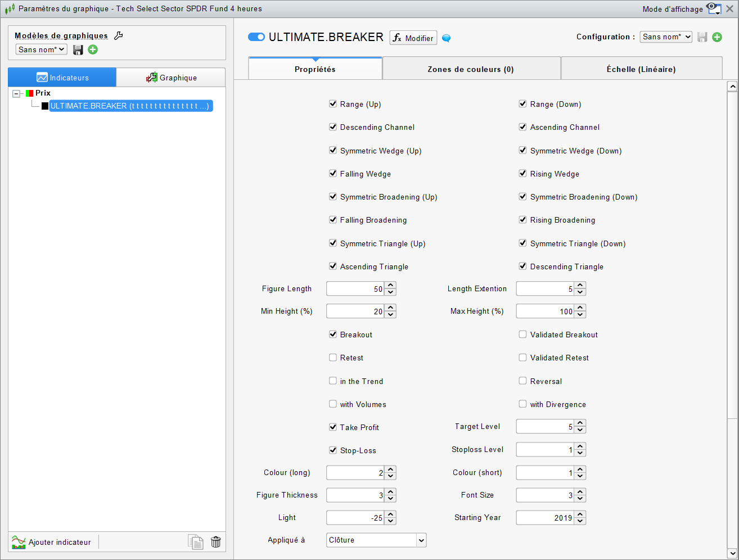Screen dimensions: 739x560
Task: Decrease Starting Year value
Action: 580,521
